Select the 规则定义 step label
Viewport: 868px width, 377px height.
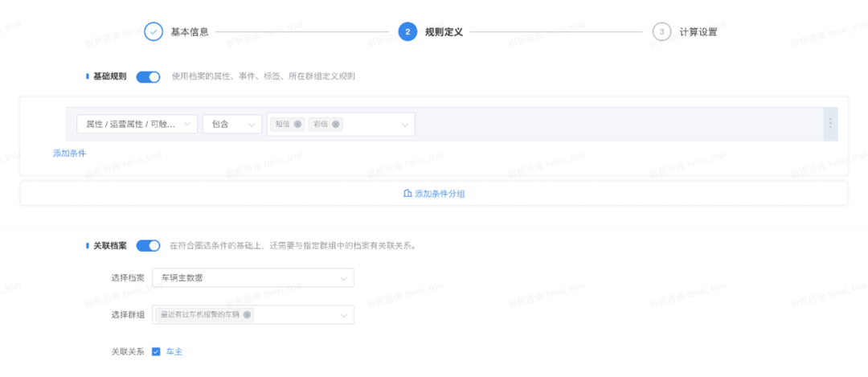(x=444, y=31)
